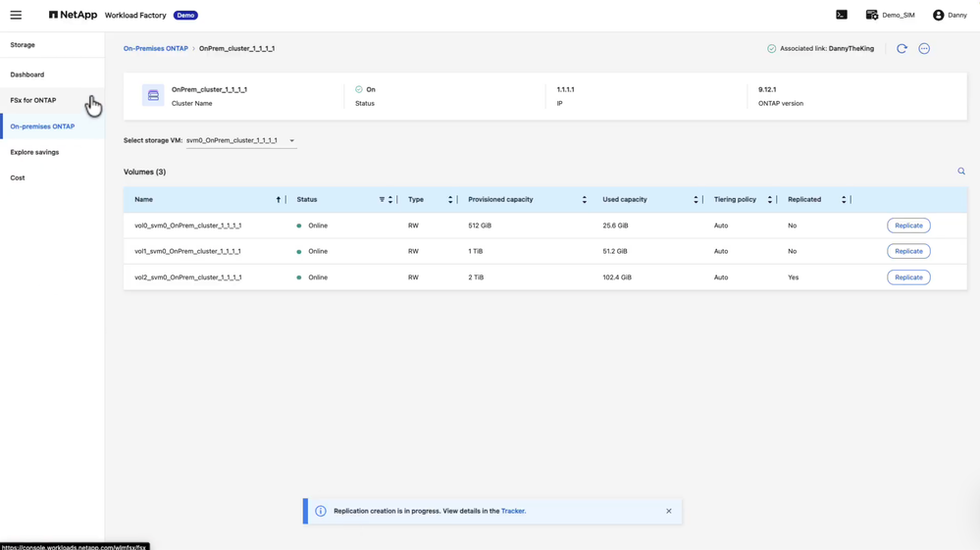
Task: Sort the Provisioned capacity column
Action: (x=585, y=200)
